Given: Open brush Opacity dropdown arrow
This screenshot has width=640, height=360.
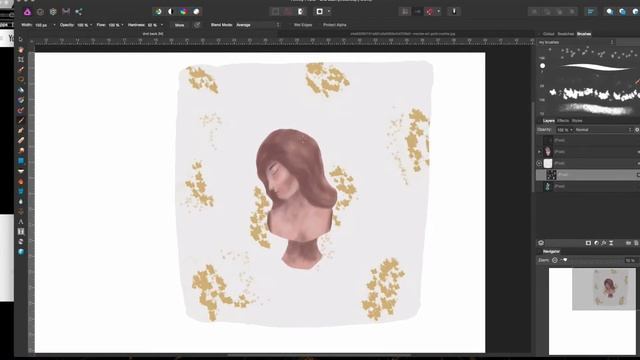Looking at the screenshot, I should 91,25.
